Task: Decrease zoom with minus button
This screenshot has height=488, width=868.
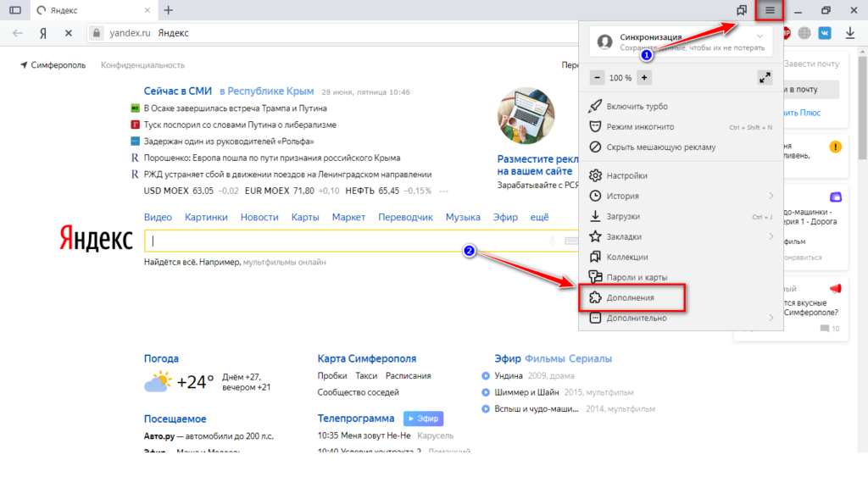Action: tap(597, 77)
